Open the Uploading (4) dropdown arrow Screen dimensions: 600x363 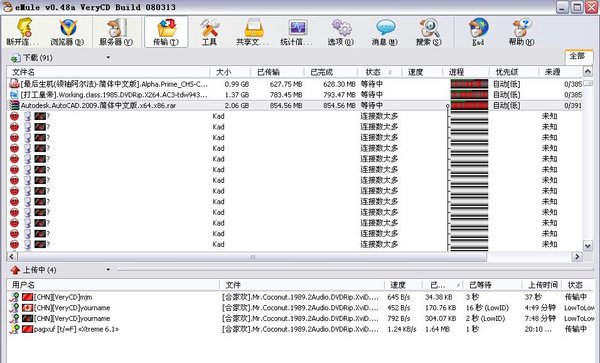(x=108, y=270)
